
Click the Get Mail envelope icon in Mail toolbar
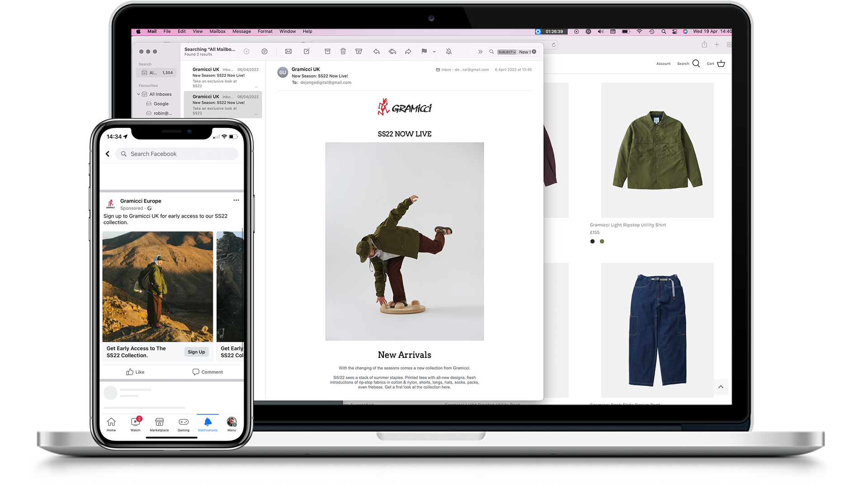[x=288, y=52]
